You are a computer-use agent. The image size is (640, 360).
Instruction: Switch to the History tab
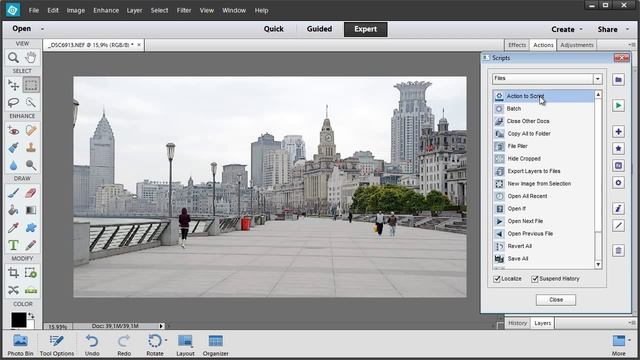518,323
